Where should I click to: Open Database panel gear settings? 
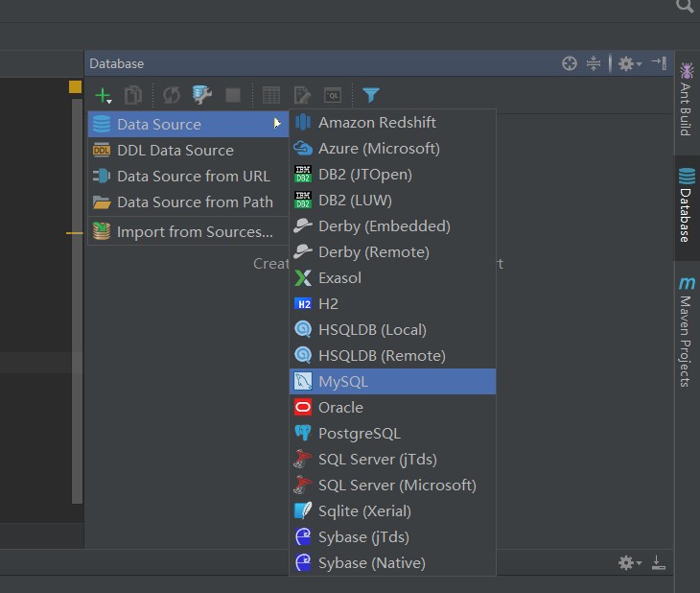(x=629, y=64)
